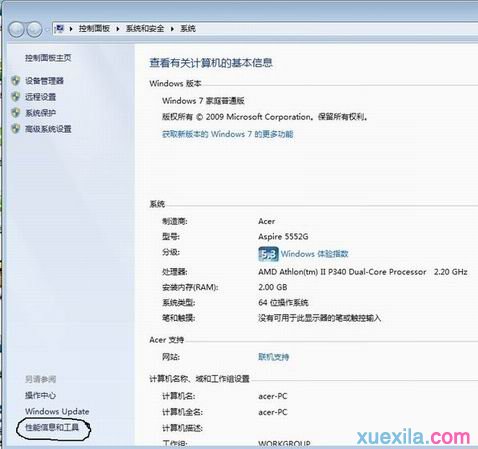This screenshot has width=478, height=449.
Task: Click the 处理器: label
Action: click(175, 272)
